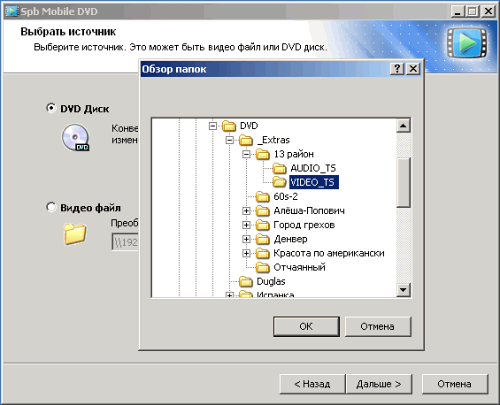Click the yellow video file folder icon
The height and width of the screenshot is (405, 500).
(75, 234)
